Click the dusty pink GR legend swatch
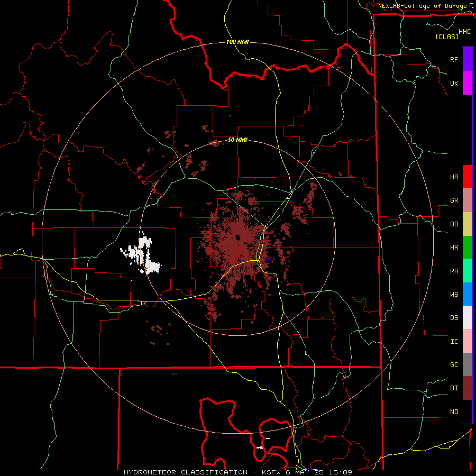The image size is (476, 476). coord(467,200)
